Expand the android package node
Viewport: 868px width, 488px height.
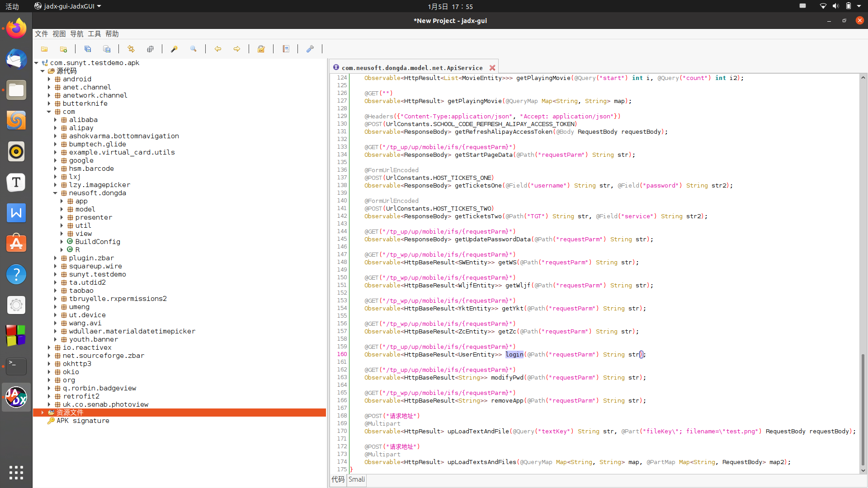coord(49,79)
